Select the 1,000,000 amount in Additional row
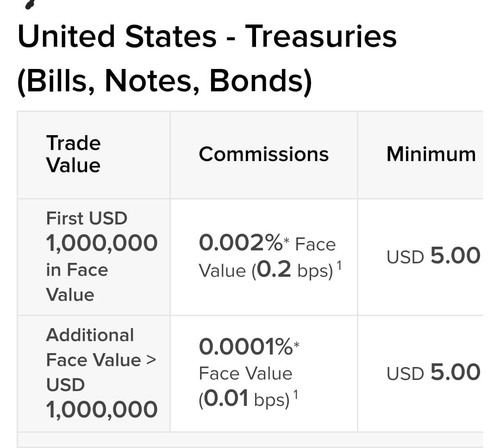500x448 pixels. 102,410
